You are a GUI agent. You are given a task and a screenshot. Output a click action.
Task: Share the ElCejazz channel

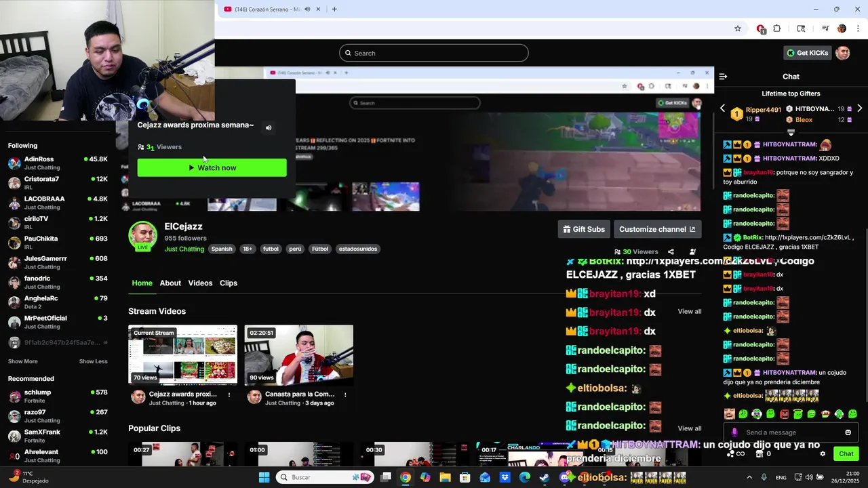click(671, 251)
